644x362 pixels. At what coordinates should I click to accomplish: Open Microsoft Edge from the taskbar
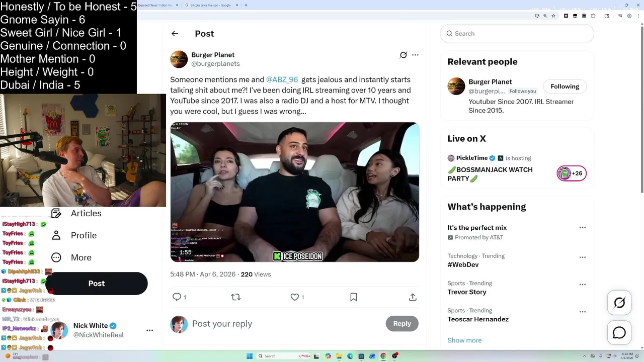pyautogui.click(x=350, y=356)
